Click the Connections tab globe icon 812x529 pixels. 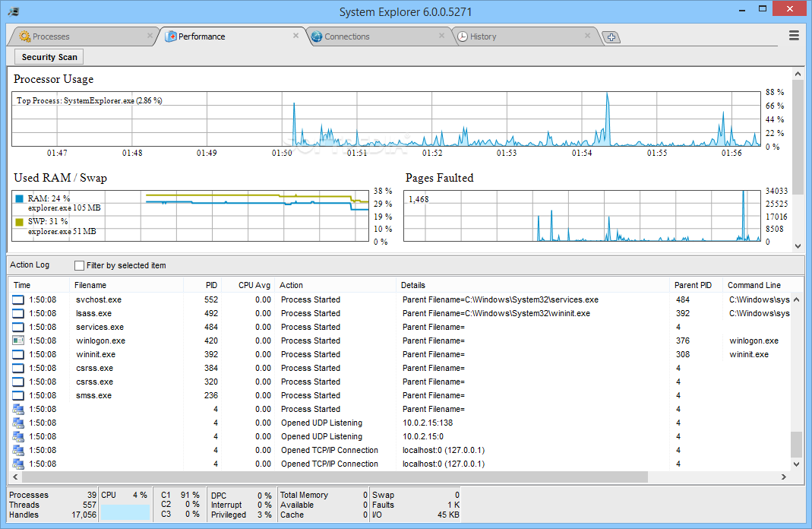tap(317, 36)
